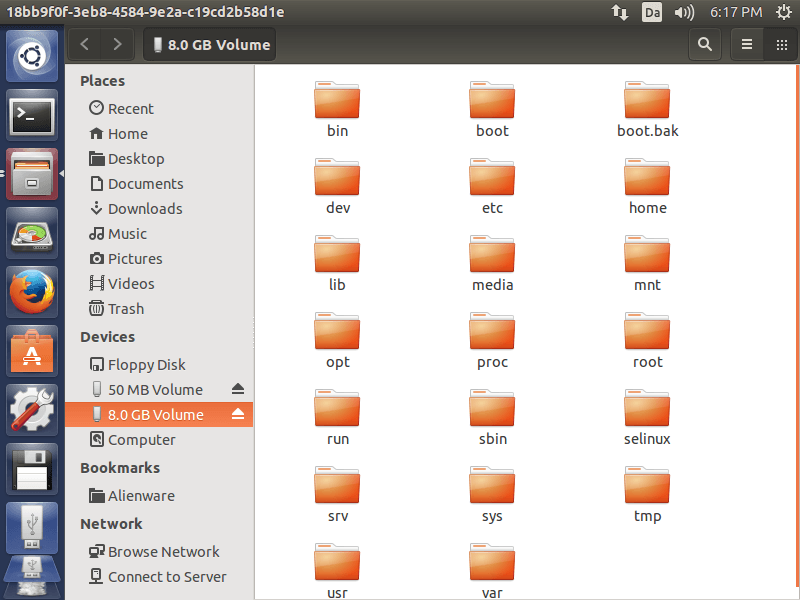Open Ubuntu Software Center in launcher
This screenshot has width=800, height=600.
(x=32, y=352)
